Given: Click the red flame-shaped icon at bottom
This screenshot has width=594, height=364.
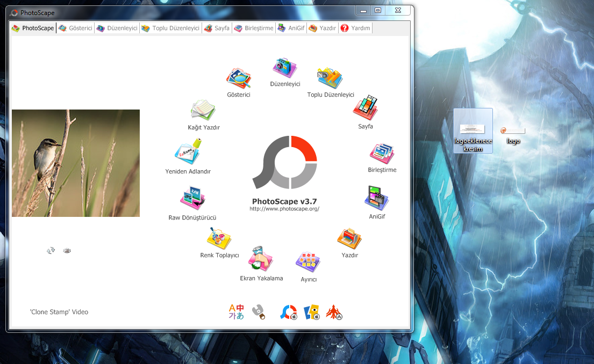Looking at the screenshot, I should point(334,312).
